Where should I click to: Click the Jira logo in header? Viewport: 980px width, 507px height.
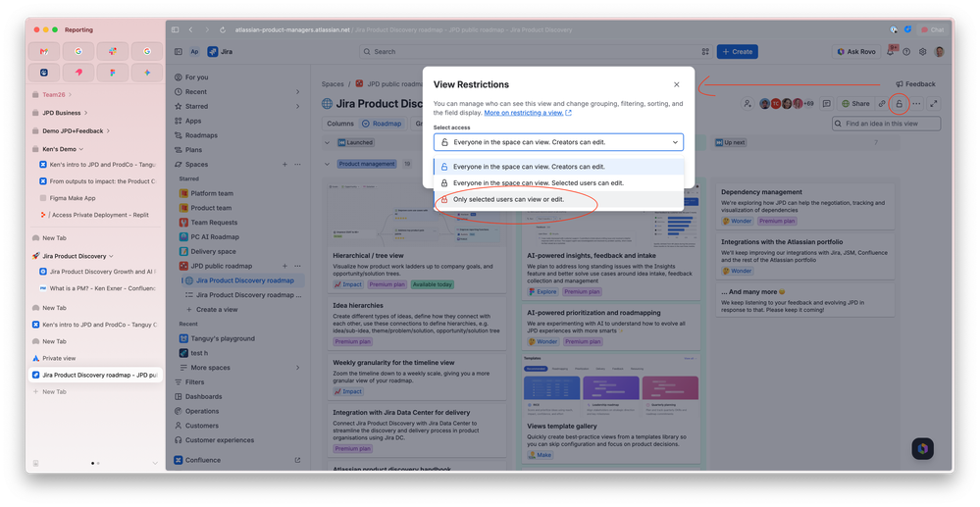pos(220,52)
